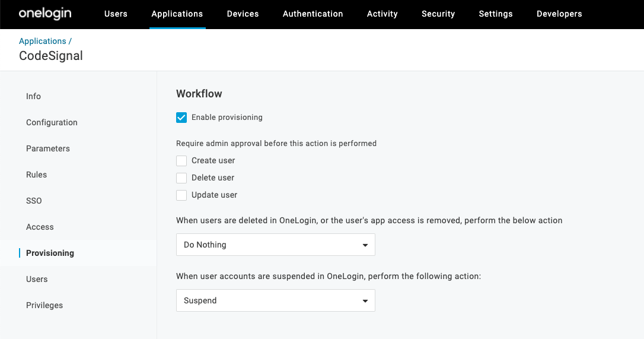The image size is (644, 339).
Task: Click the 'When user accounts are suspended' text
Action: tap(329, 277)
